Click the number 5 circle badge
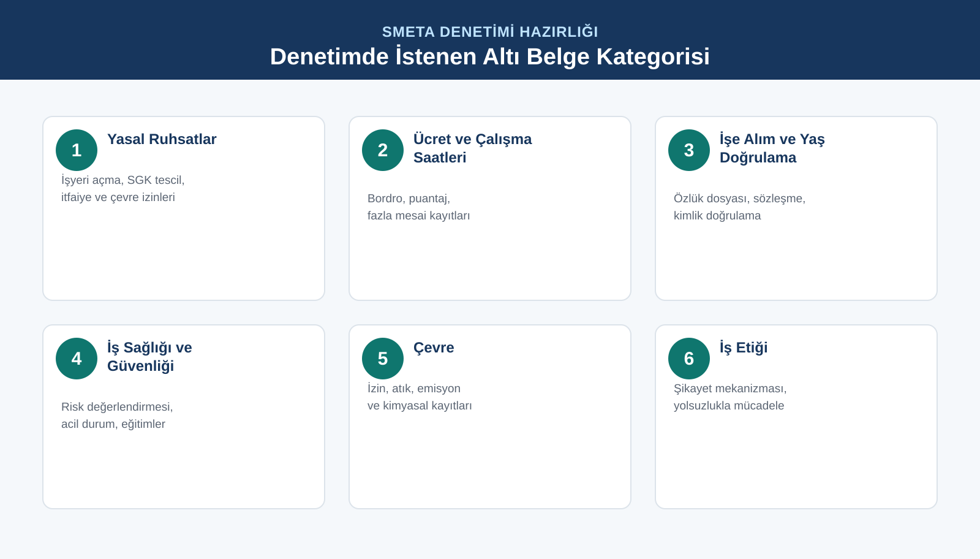The width and height of the screenshot is (980, 559). pyautogui.click(x=383, y=359)
